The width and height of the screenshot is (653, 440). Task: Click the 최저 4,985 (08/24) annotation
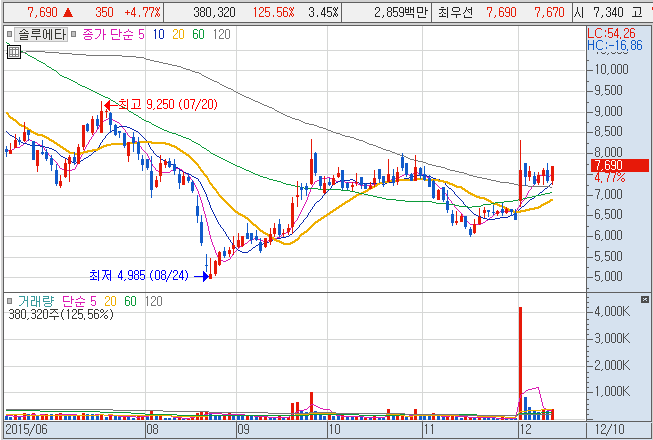pyautogui.click(x=139, y=275)
